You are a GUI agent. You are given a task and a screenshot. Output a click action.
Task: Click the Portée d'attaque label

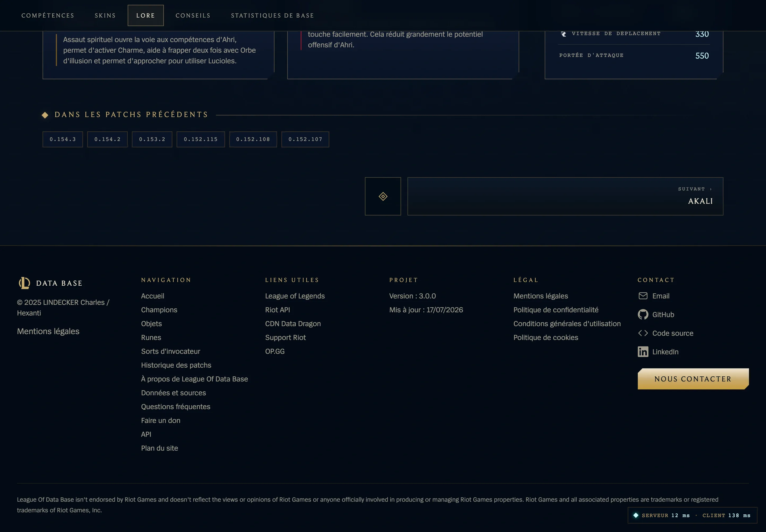[591, 55]
